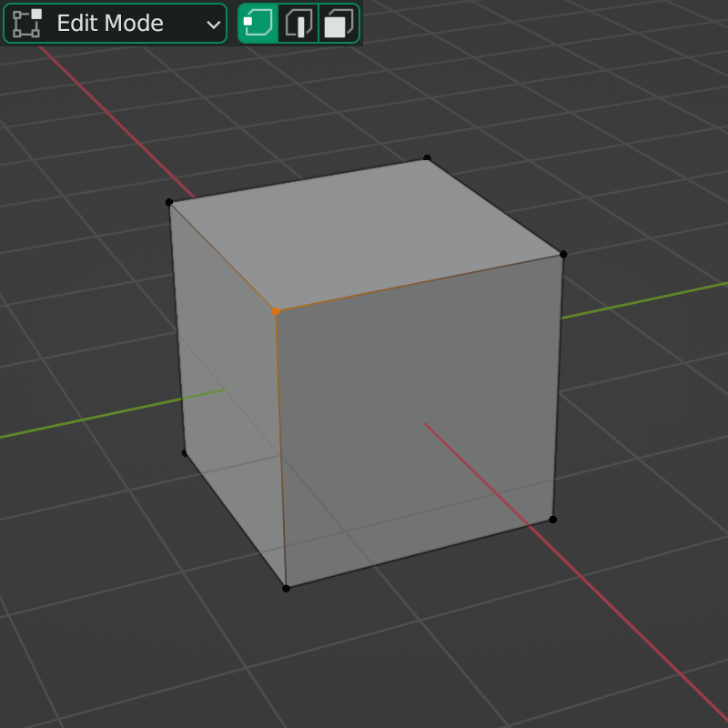Select the top left corner vertex
Image resolution: width=728 pixels, height=728 pixels.
click(169, 202)
